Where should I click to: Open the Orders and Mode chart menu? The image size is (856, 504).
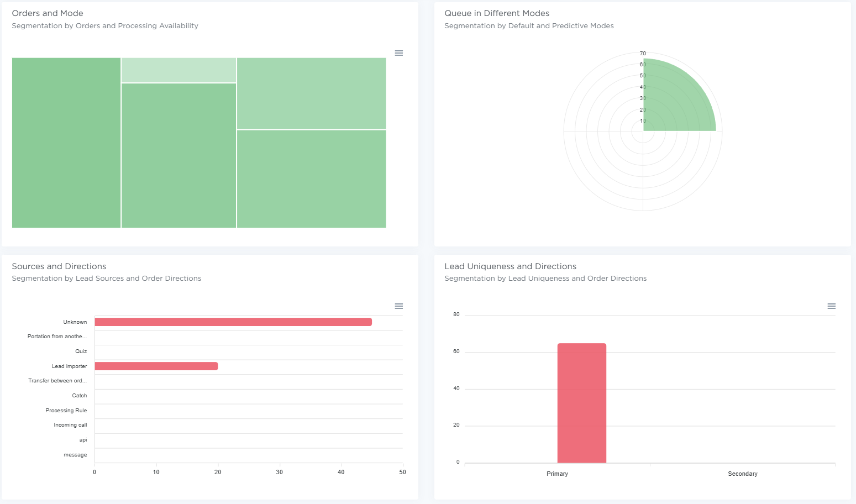398,53
